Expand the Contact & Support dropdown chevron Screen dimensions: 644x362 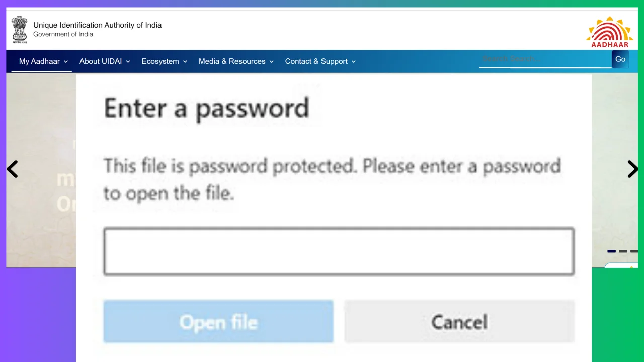pos(354,62)
